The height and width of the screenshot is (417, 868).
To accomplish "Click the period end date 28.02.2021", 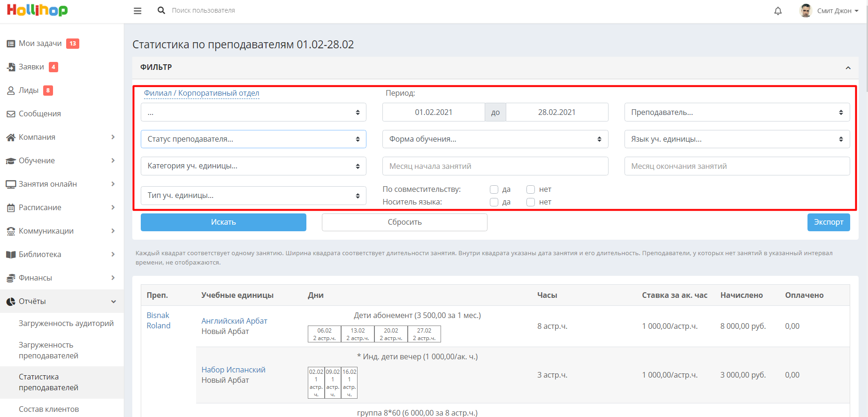I will pyautogui.click(x=557, y=112).
